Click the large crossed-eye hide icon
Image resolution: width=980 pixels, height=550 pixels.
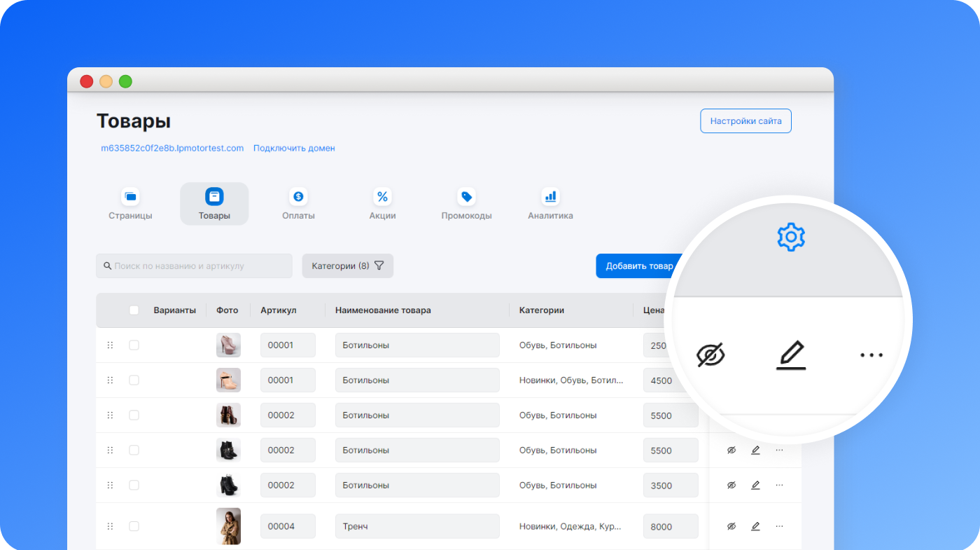point(710,355)
